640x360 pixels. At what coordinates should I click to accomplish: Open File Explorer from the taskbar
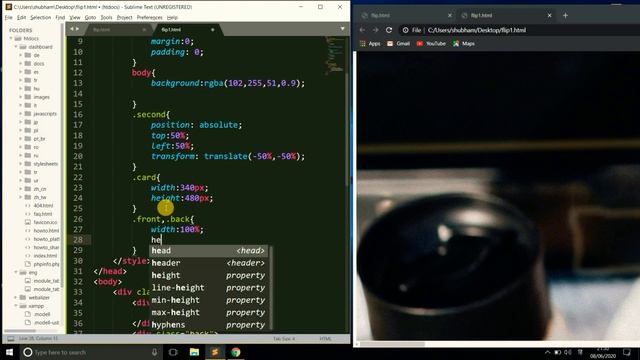[x=194, y=352]
